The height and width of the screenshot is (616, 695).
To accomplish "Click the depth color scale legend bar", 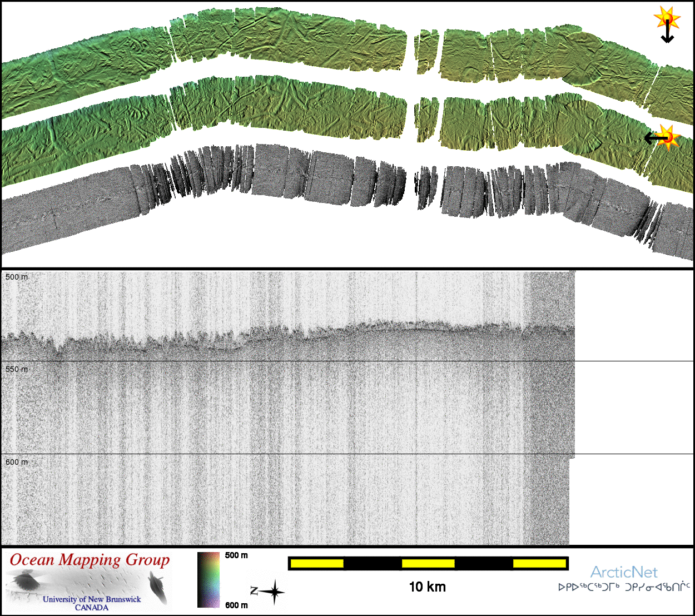I will [208, 579].
